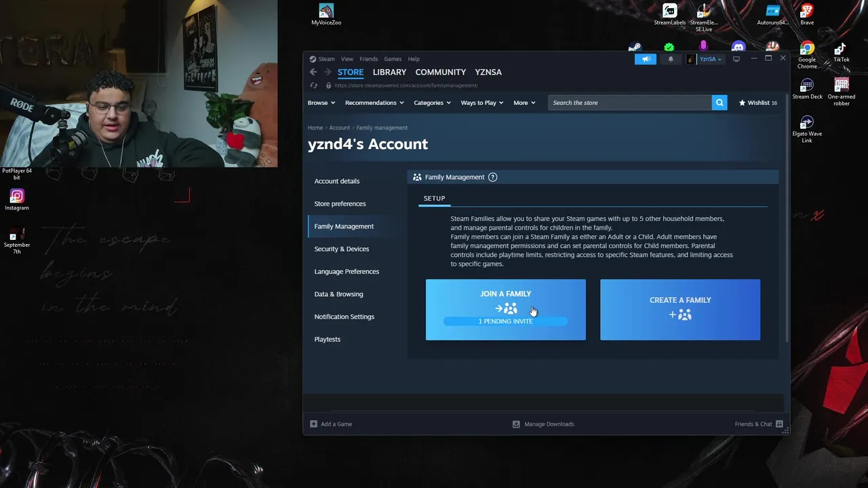Switch to the LIBRARY tab
Image resolution: width=868 pixels, height=488 pixels.
pyautogui.click(x=389, y=72)
